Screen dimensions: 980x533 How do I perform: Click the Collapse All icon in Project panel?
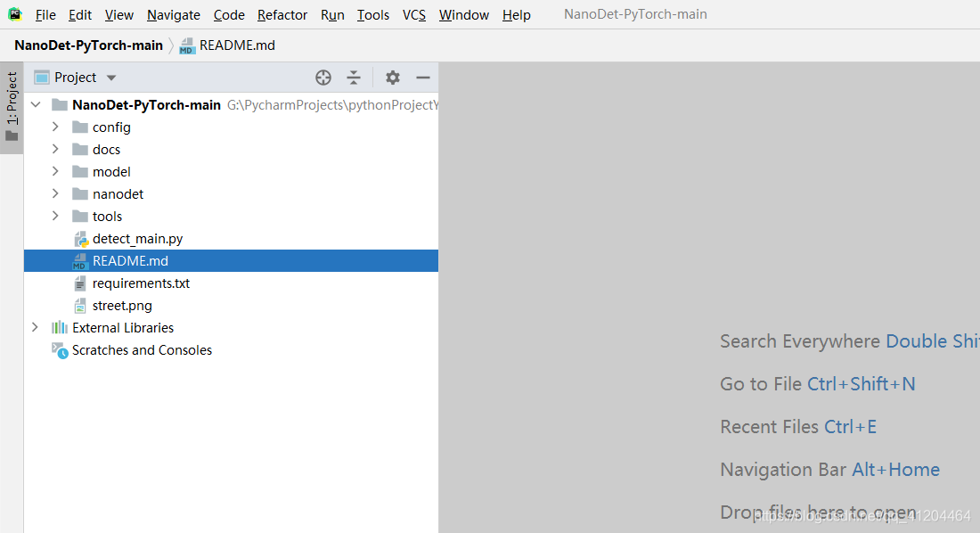pos(354,78)
